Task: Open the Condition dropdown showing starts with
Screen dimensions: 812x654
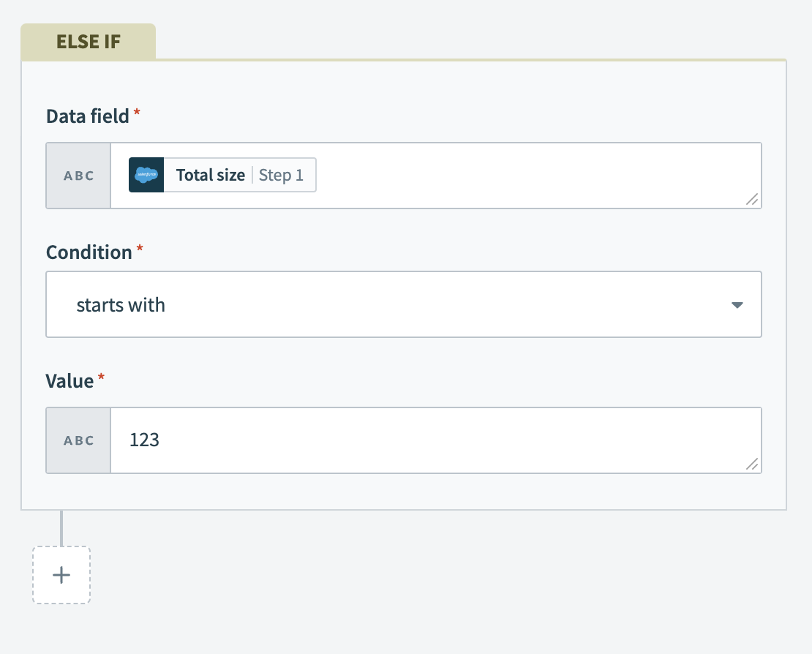Action: (404, 304)
